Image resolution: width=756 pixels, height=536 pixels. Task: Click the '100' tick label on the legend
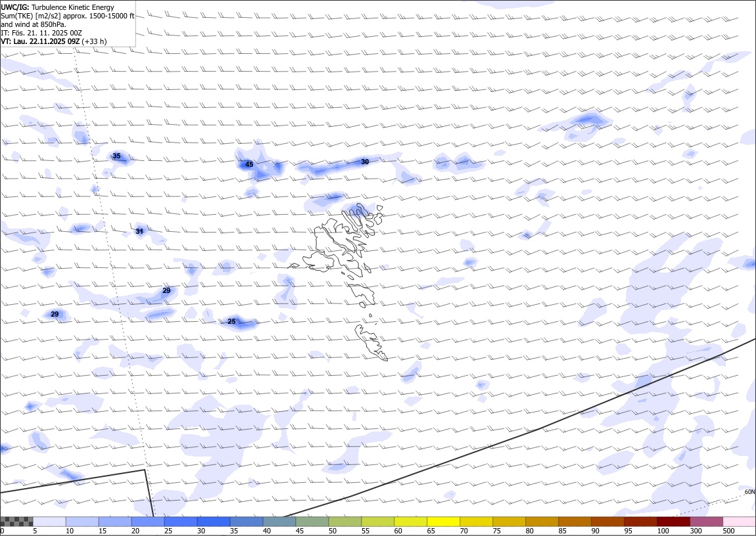[x=663, y=531]
